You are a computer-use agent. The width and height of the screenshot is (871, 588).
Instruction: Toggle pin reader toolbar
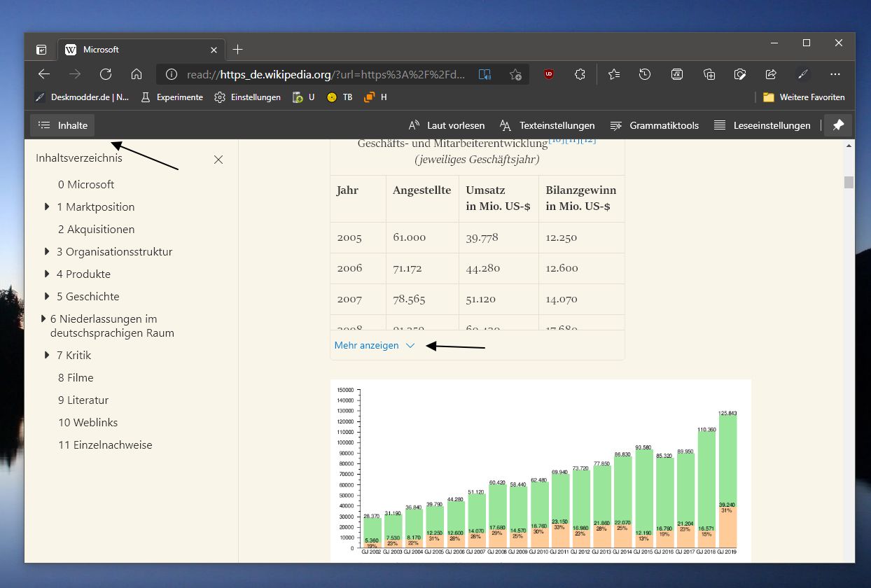point(838,125)
